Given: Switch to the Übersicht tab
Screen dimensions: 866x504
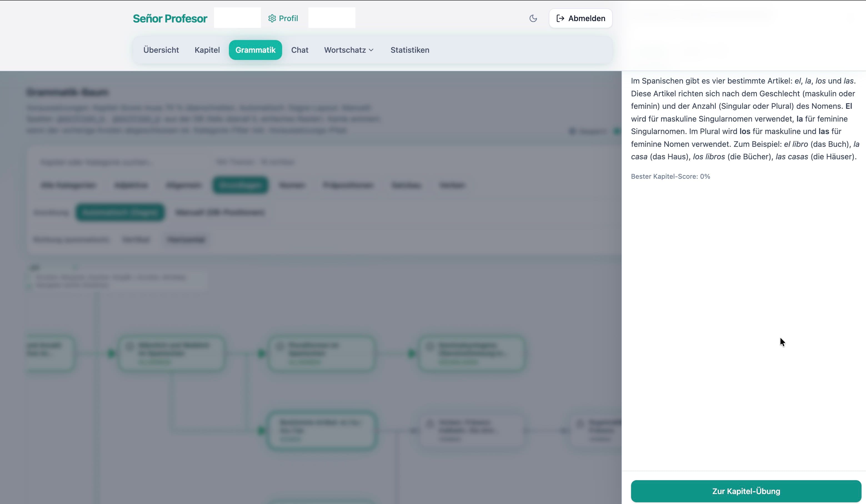Looking at the screenshot, I should click(161, 50).
